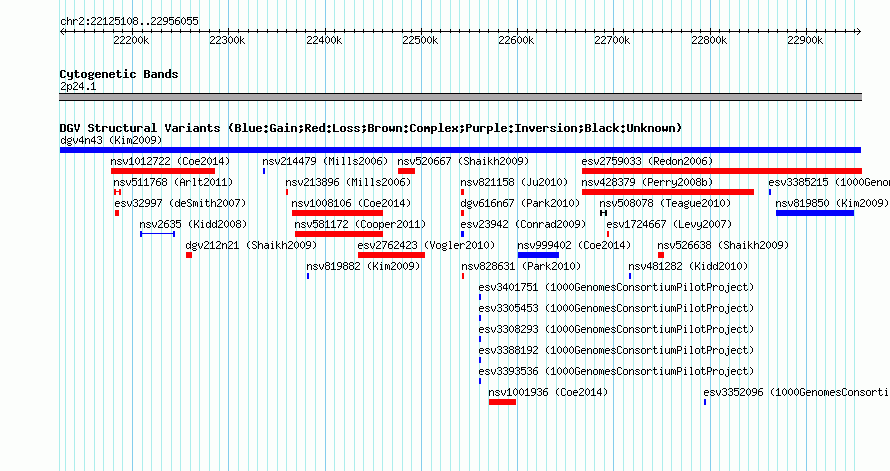Screen dimensions: 890x471
Task: Click the chr2:22125108..22956055 coordinate label
Action: pyautogui.click(x=129, y=21)
